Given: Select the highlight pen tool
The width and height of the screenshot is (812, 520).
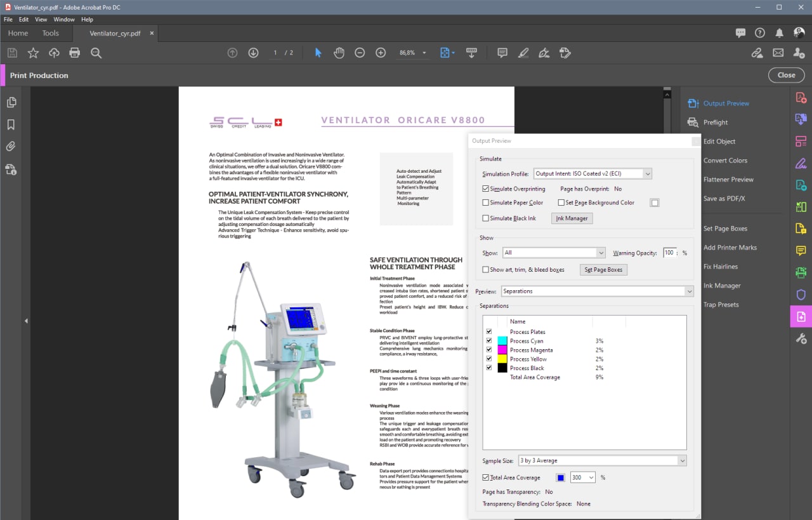Looking at the screenshot, I should click(523, 53).
